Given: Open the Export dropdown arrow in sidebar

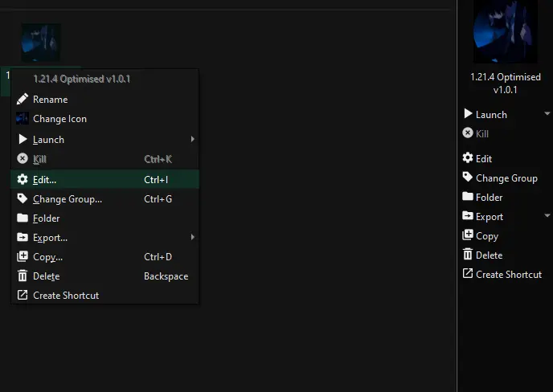Looking at the screenshot, I should [x=547, y=216].
